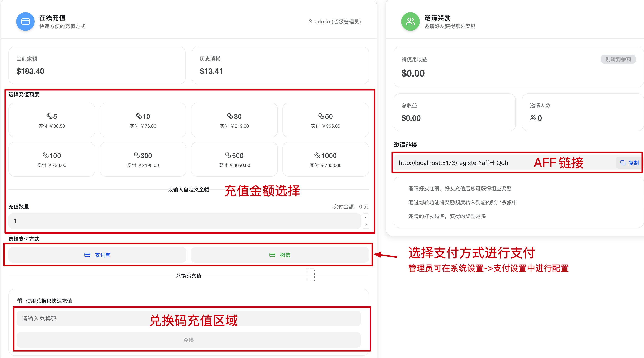Select the 5 recharge amount card
The height and width of the screenshot is (358, 644).
52,120
